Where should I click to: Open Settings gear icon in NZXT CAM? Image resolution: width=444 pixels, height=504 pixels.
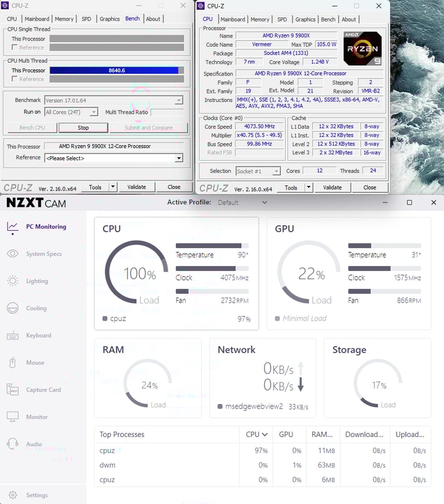(x=13, y=495)
